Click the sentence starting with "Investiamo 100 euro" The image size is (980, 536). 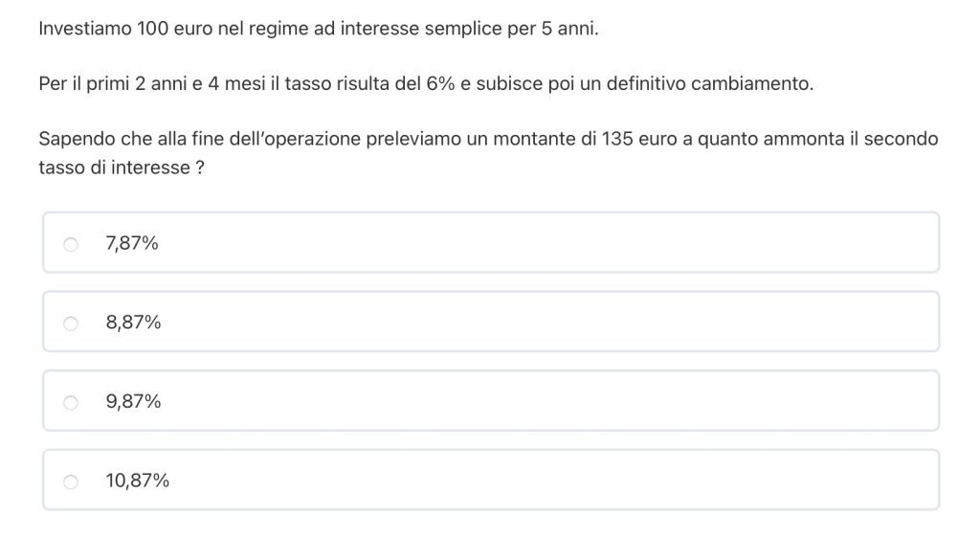pyautogui.click(x=318, y=29)
